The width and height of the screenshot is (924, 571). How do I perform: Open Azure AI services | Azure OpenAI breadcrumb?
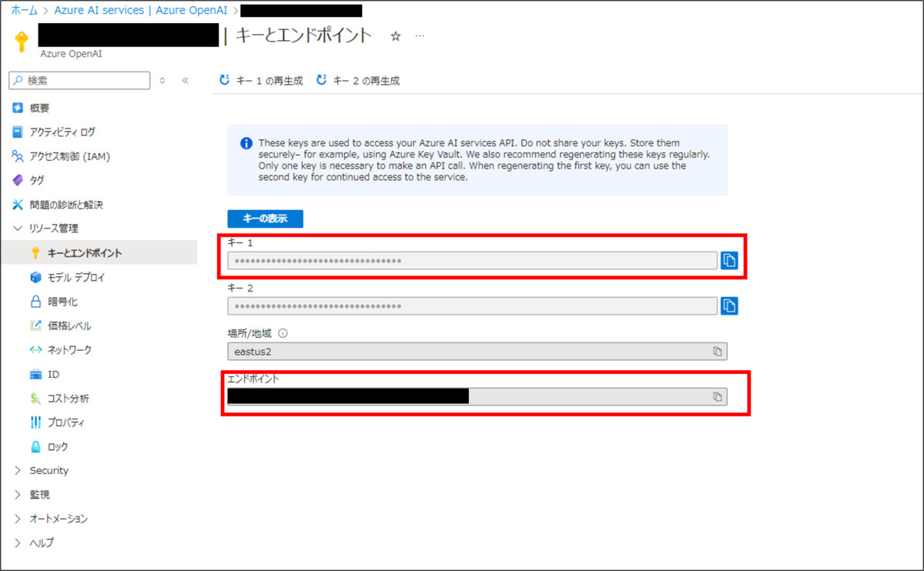[142, 10]
